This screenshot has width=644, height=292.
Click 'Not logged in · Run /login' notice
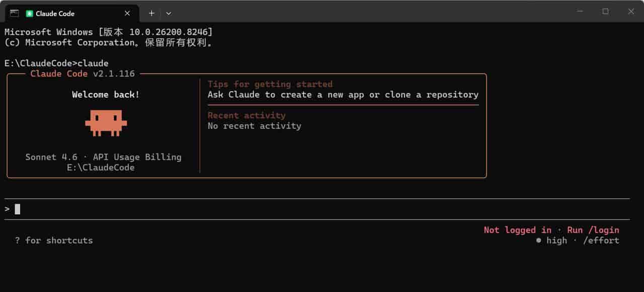(551, 230)
